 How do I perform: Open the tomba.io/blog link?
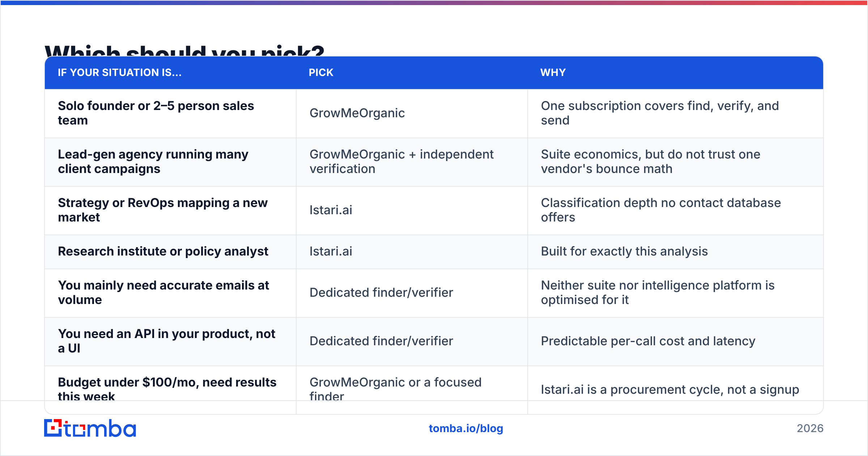pos(466,428)
